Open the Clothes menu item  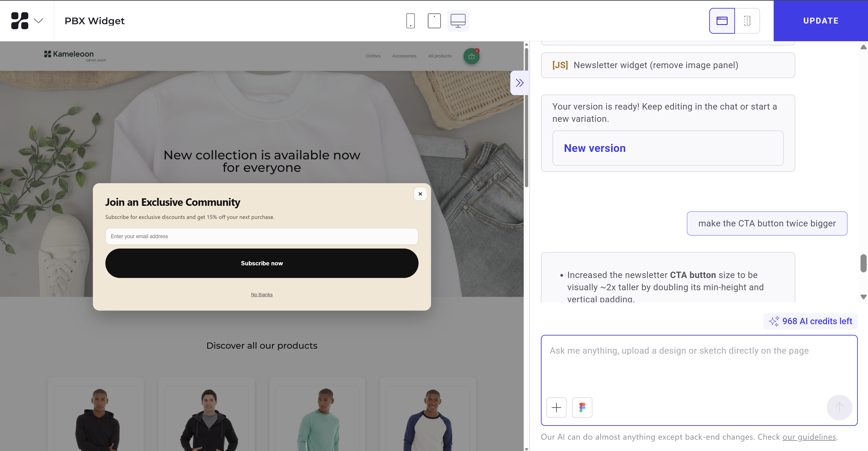coord(373,56)
